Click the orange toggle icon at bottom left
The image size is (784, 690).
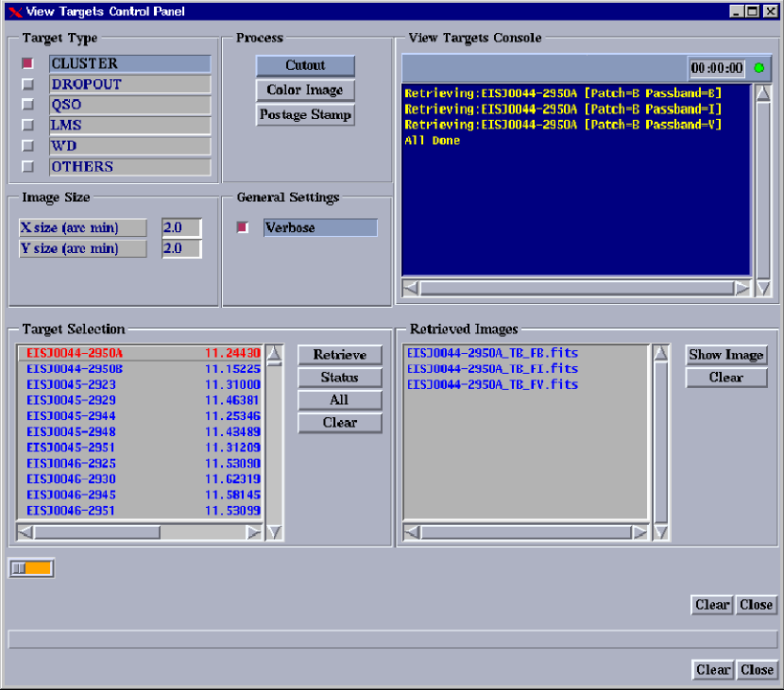point(31,568)
